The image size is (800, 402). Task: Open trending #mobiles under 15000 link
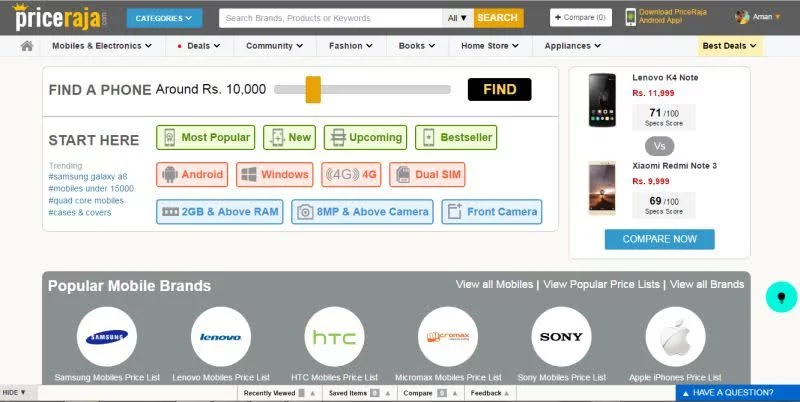91,188
